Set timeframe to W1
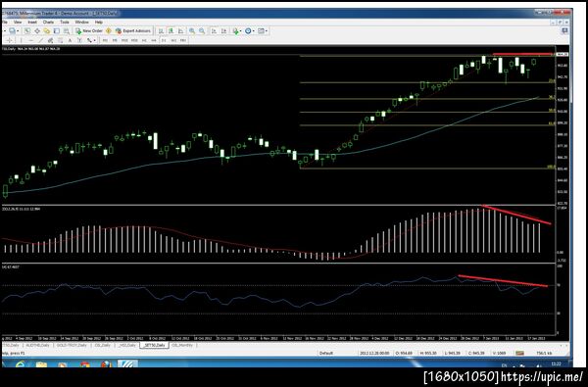588x387 pixels. pos(173,40)
